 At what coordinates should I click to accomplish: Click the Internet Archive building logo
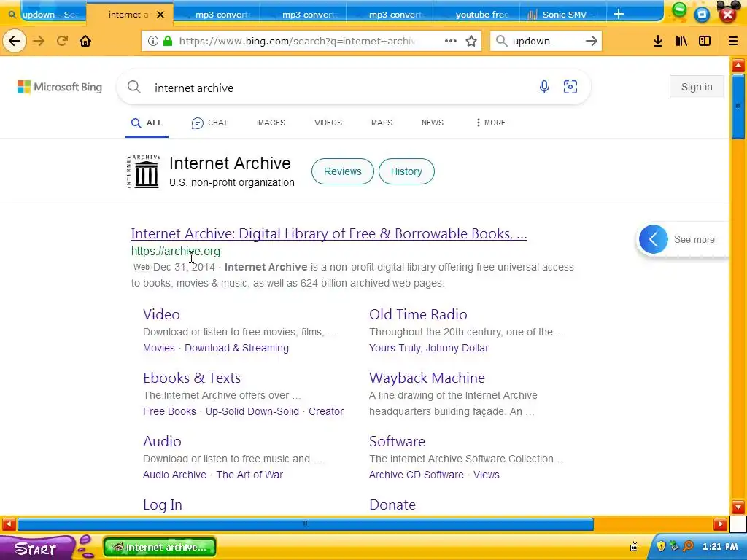pyautogui.click(x=144, y=171)
